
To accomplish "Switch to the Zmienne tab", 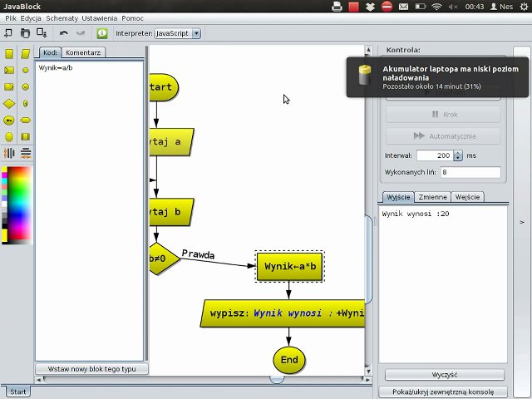I will (x=432, y=197).
